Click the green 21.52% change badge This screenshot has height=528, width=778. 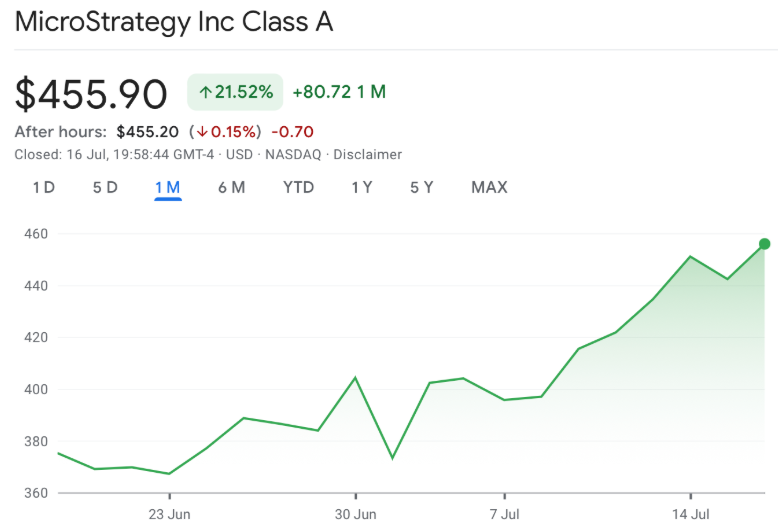pyautogui.click(x=235, y=92)
